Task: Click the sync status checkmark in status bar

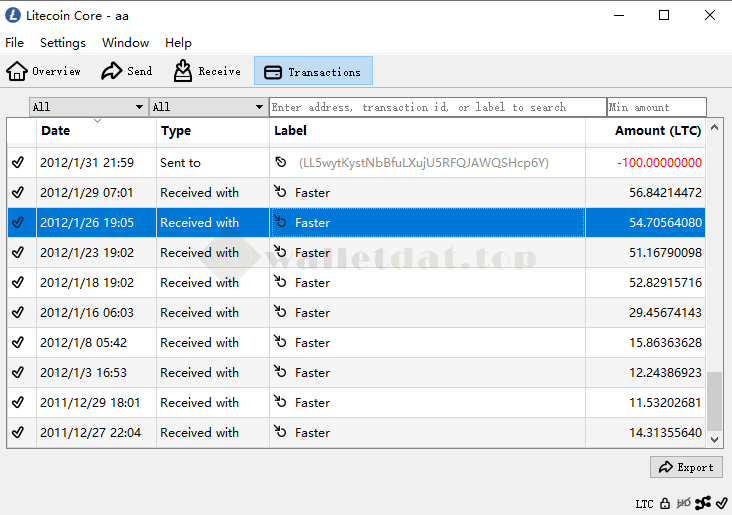Action: [x=722, y=503]
